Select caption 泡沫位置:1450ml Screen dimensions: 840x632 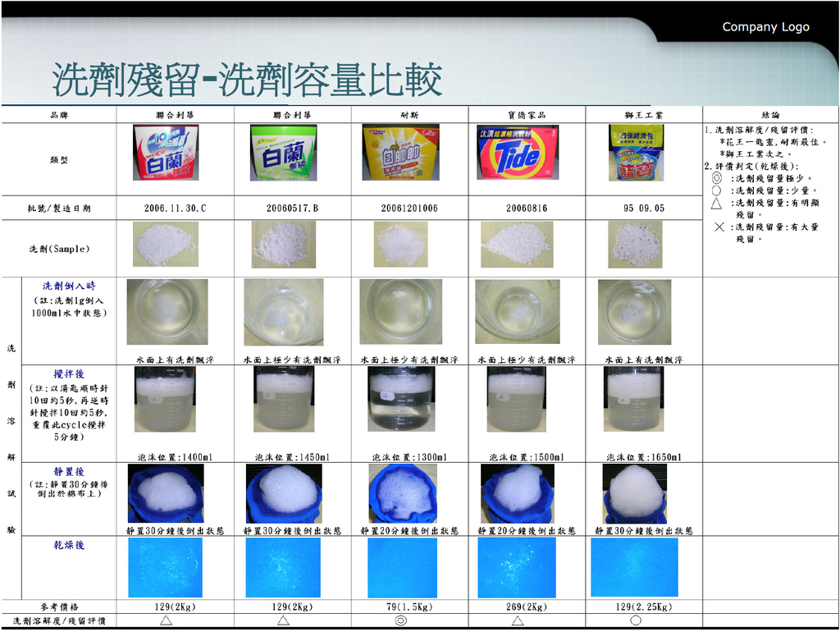(x=293, y=457)
